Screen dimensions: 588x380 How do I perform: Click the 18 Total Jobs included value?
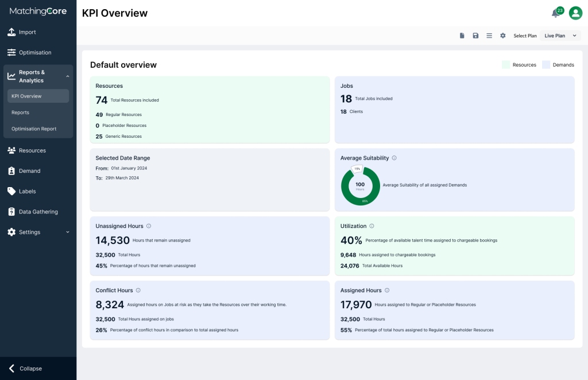tap(346, 99)
